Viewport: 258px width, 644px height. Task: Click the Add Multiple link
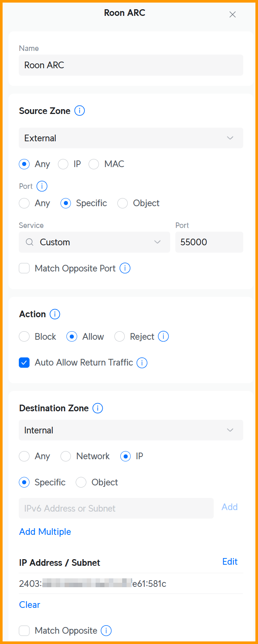point(45,532)
